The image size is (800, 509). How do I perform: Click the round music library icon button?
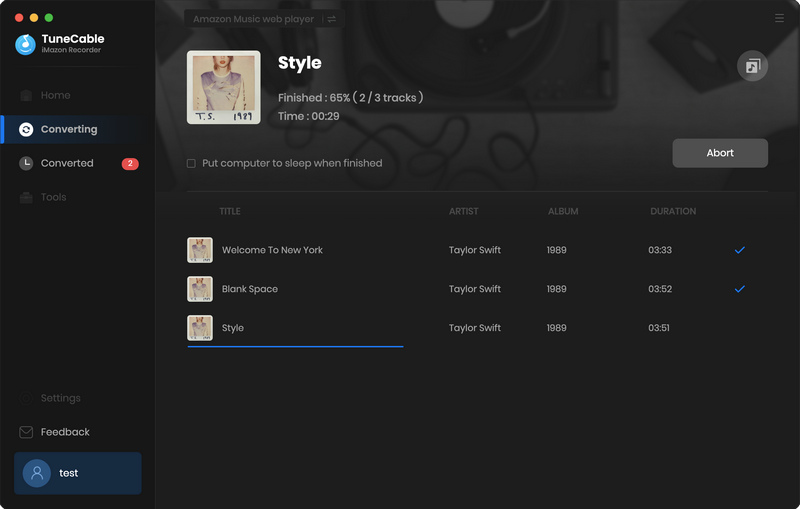point(752,66)
